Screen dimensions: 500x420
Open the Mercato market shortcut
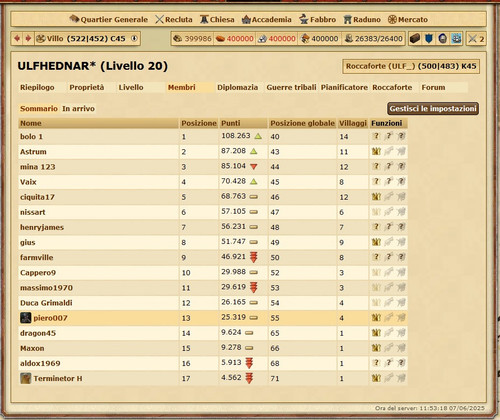tap(408, 20)
